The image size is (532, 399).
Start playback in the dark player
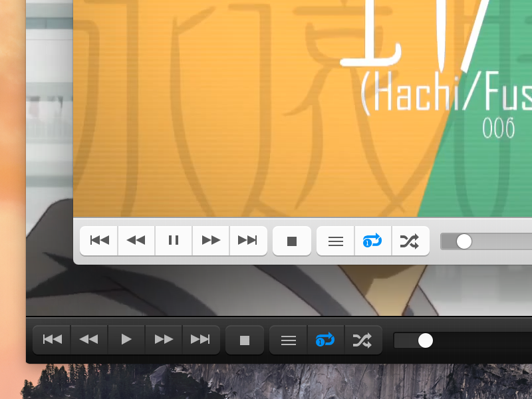coord(126,340)
